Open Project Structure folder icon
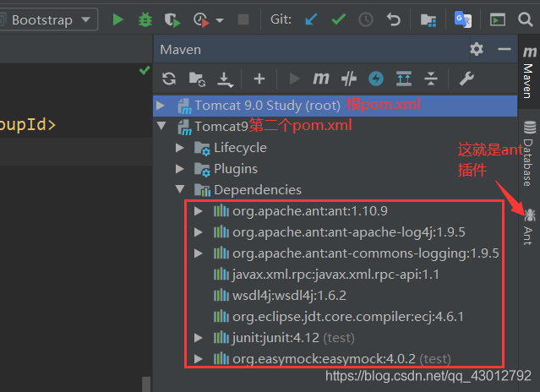This screenshot has width=540, height=392. 428,20
